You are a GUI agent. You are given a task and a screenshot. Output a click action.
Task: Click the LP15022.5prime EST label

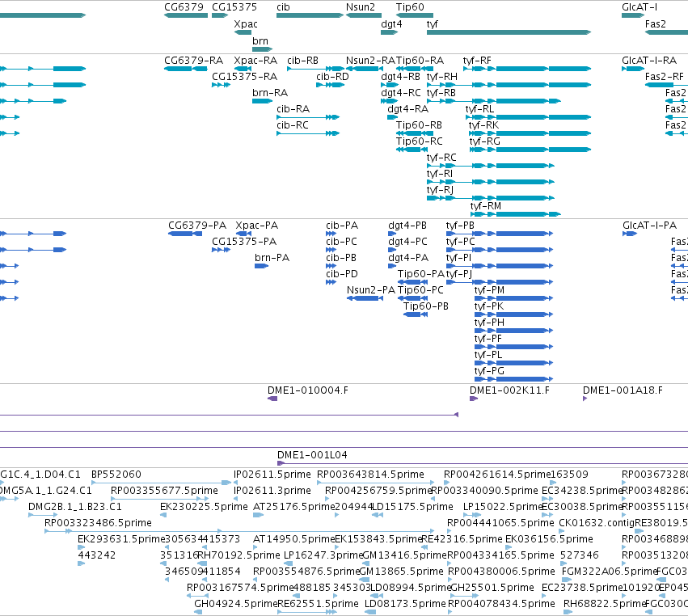[504, 507]
